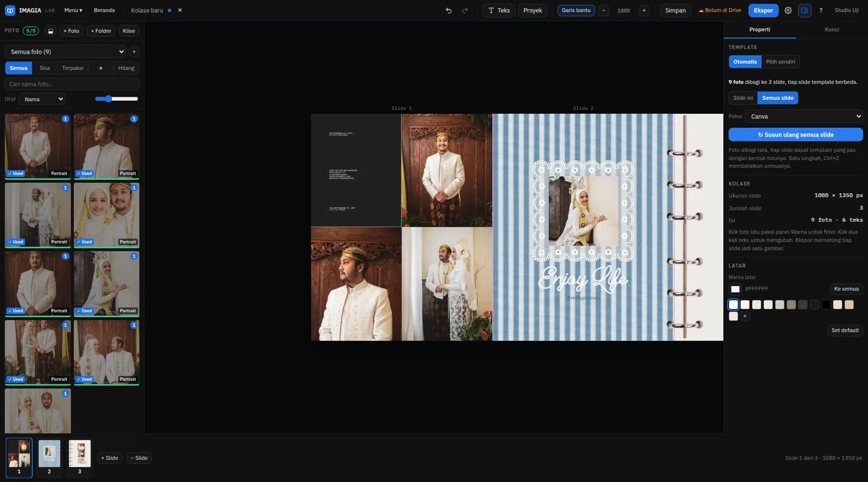Viewport: 868px width, 482px height.
Task: Select slide 2 thumbnail in filmstrip
Action: click(49, 457)
